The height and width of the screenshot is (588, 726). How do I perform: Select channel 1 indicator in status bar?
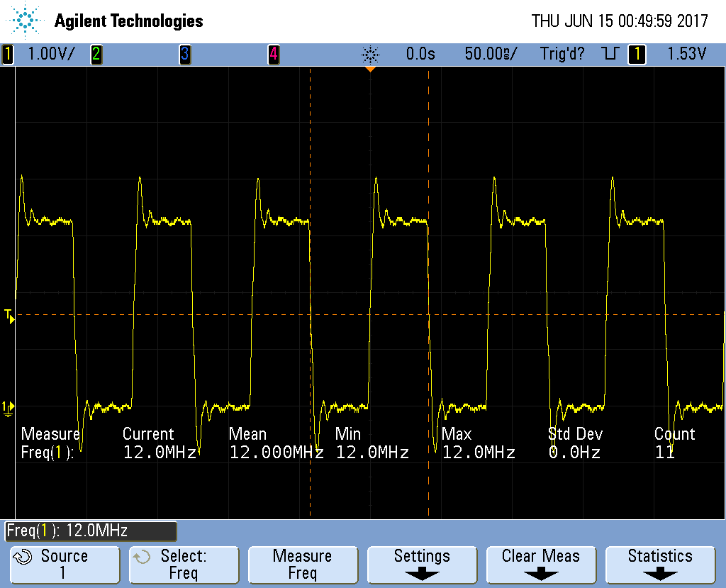(x=7, y=54)
